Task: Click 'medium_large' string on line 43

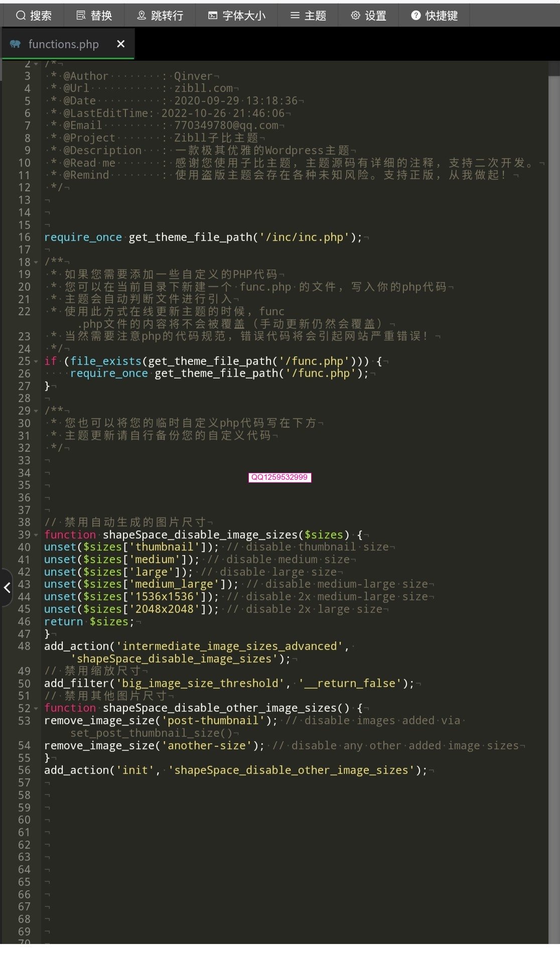Action: (x=174, y=584)
